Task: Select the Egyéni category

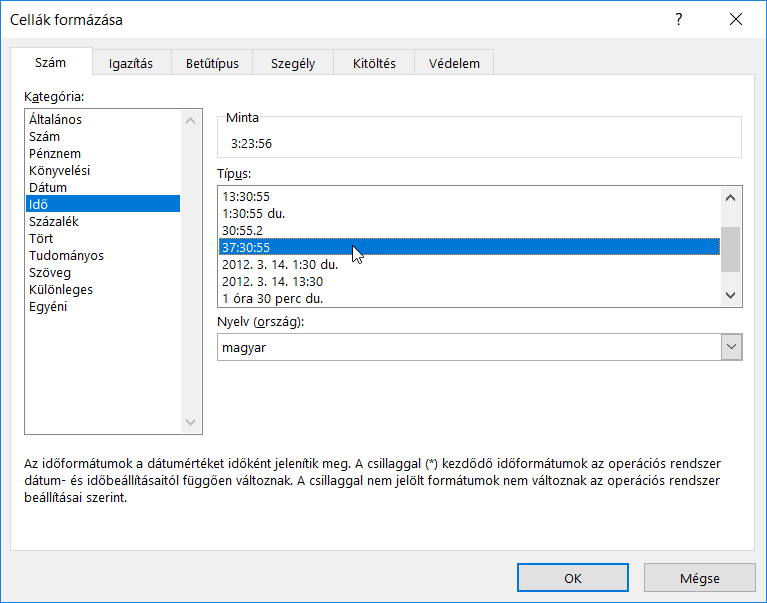Action: 49,306
